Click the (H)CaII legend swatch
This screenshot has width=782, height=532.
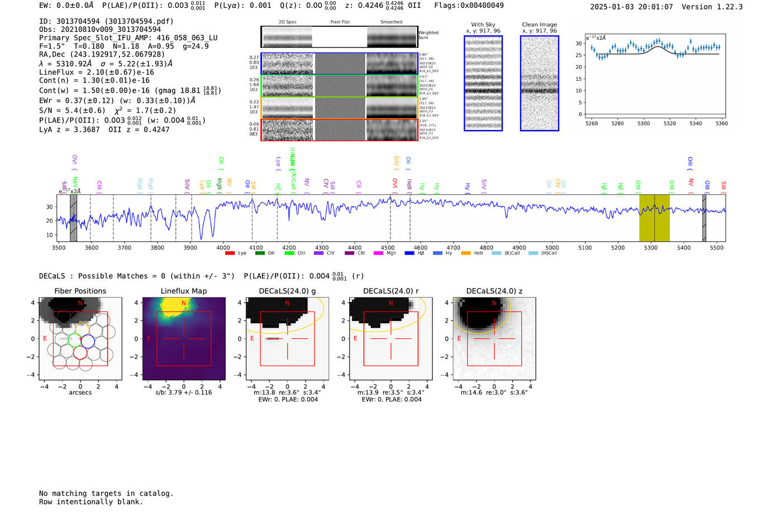(x=533, y=253)
